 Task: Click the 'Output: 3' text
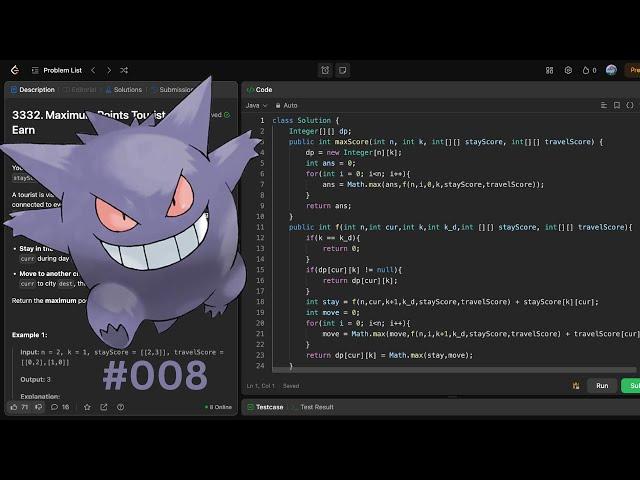coord(36,380)
